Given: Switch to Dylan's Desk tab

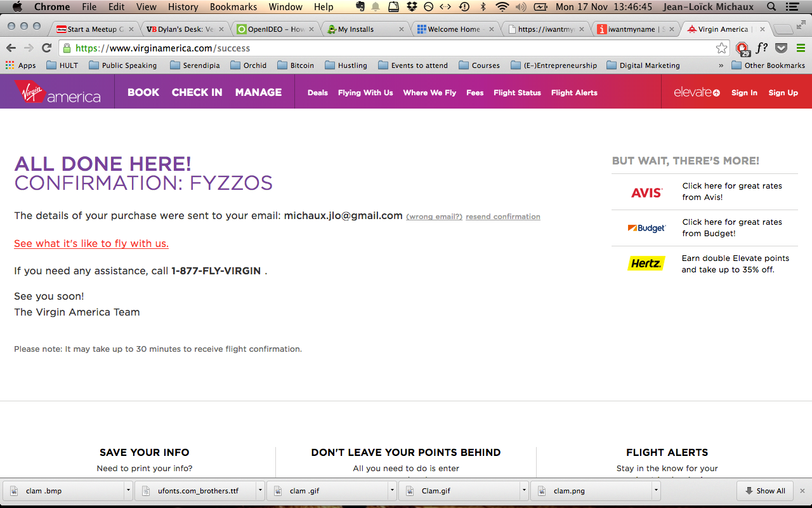Looking at the screenshot, I should (185, 29).
